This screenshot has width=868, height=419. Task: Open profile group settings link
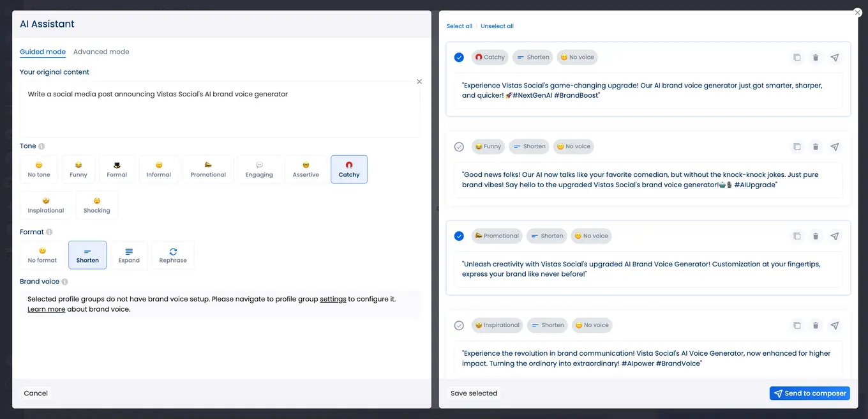(333, 299)
